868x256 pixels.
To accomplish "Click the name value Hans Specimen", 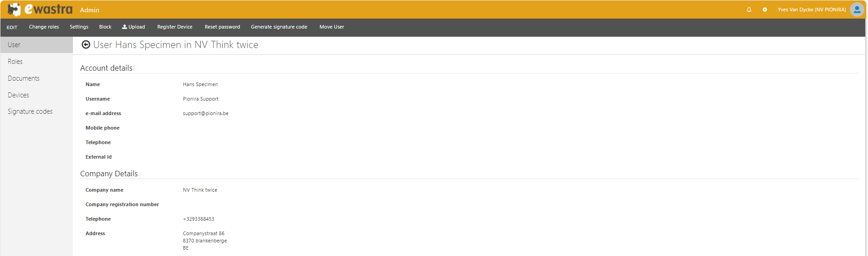I will (200, 84).
